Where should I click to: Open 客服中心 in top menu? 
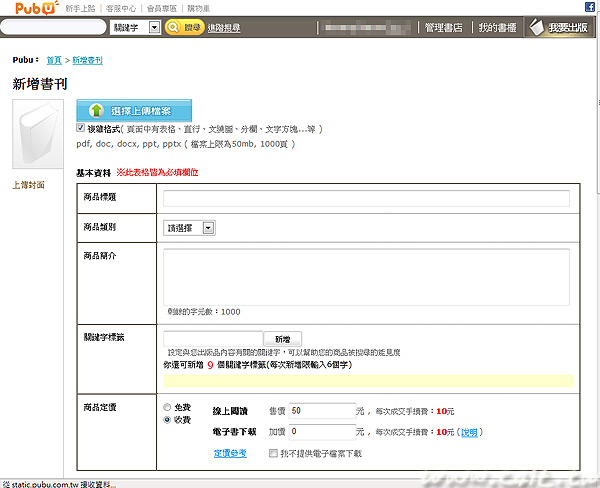click(x=121, y=8)
